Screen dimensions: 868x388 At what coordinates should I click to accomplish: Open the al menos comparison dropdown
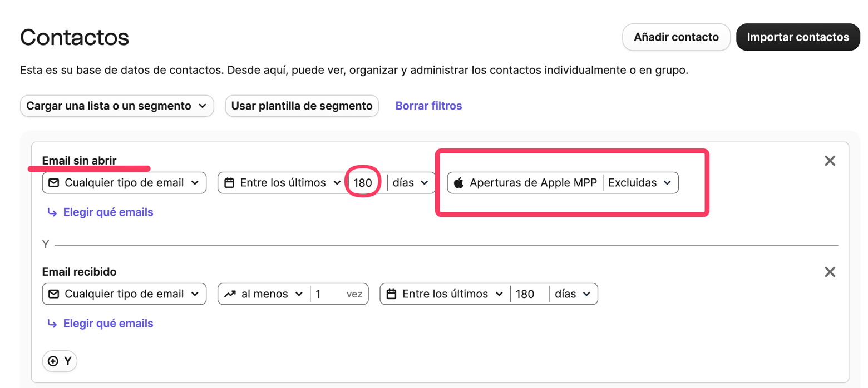coord(264,294)
